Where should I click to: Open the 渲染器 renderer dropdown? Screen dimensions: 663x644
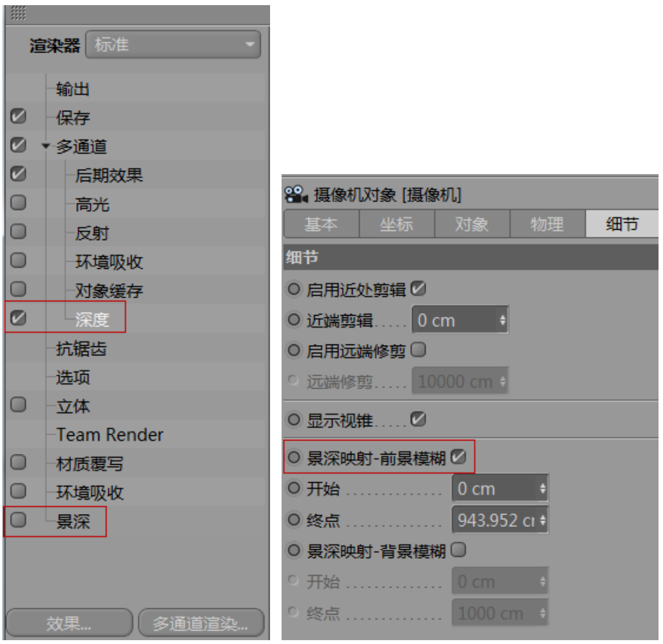point(173,44)
